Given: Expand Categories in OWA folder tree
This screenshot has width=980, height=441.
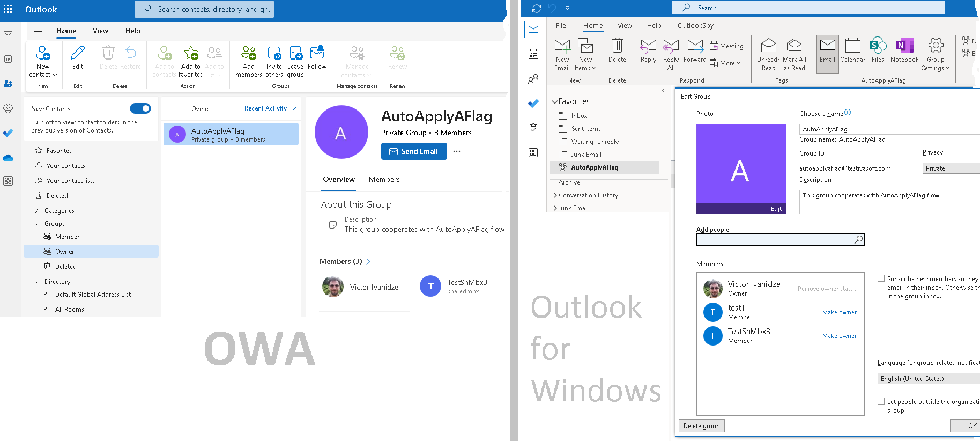Looking at the screenshot, I should (x=36, y=211).
